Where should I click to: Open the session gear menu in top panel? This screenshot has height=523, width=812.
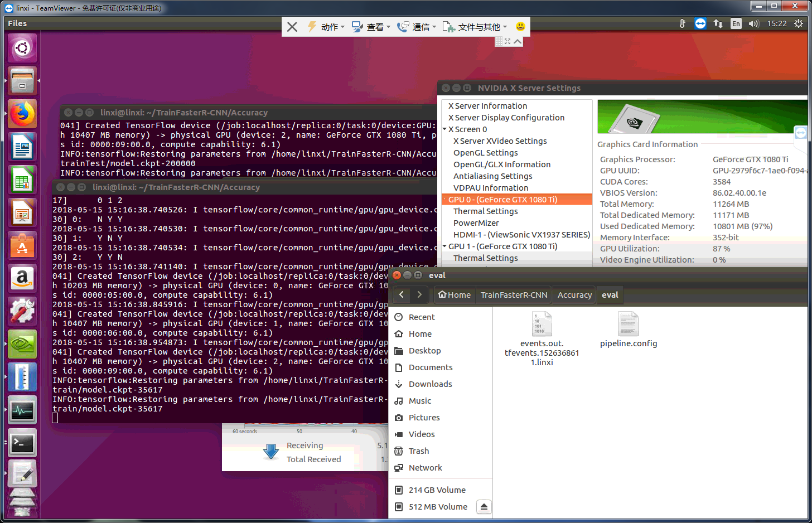click(799, 23)
